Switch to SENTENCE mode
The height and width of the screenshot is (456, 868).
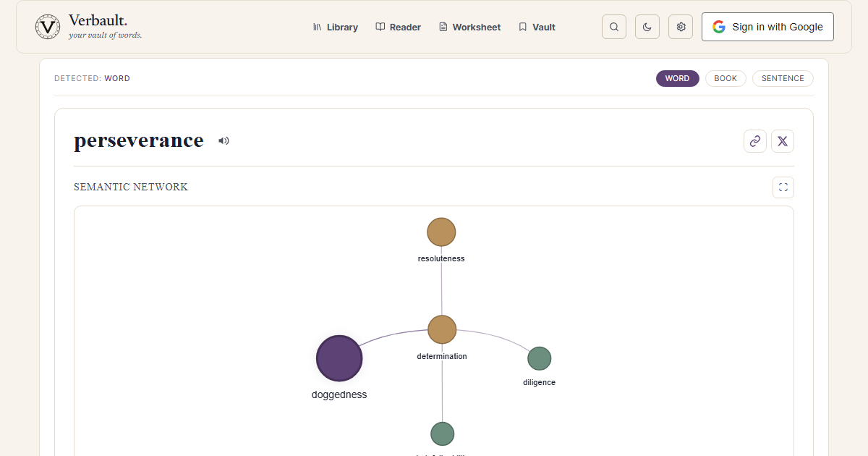tap(783, 78)
